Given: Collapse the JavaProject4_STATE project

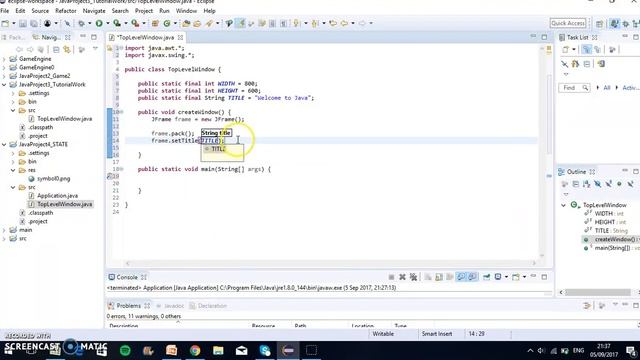Looking at the screenshot, I should point(4,144).
